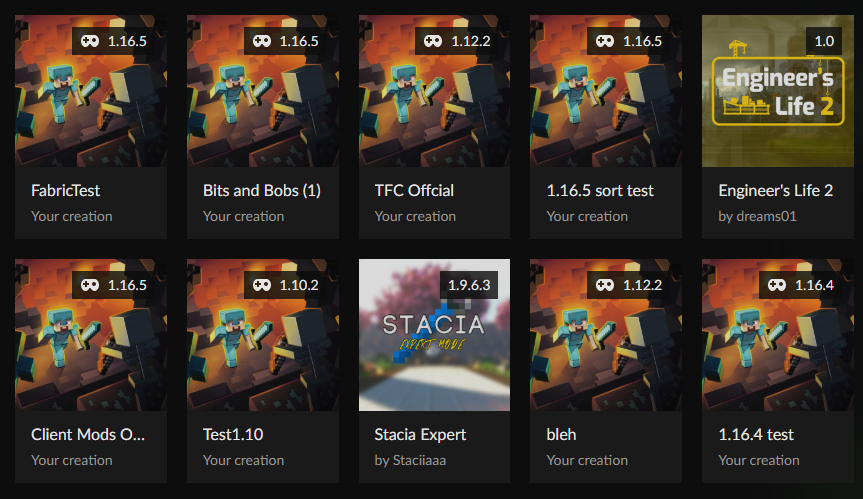Open the Engineer's Life 2 thumbnail

coord(778,91)
